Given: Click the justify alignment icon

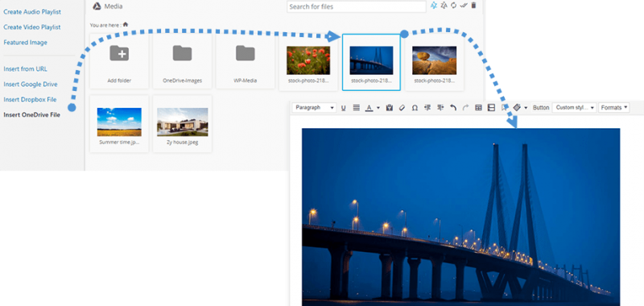Looking at the screenshot, I should (x=356, y=108).
